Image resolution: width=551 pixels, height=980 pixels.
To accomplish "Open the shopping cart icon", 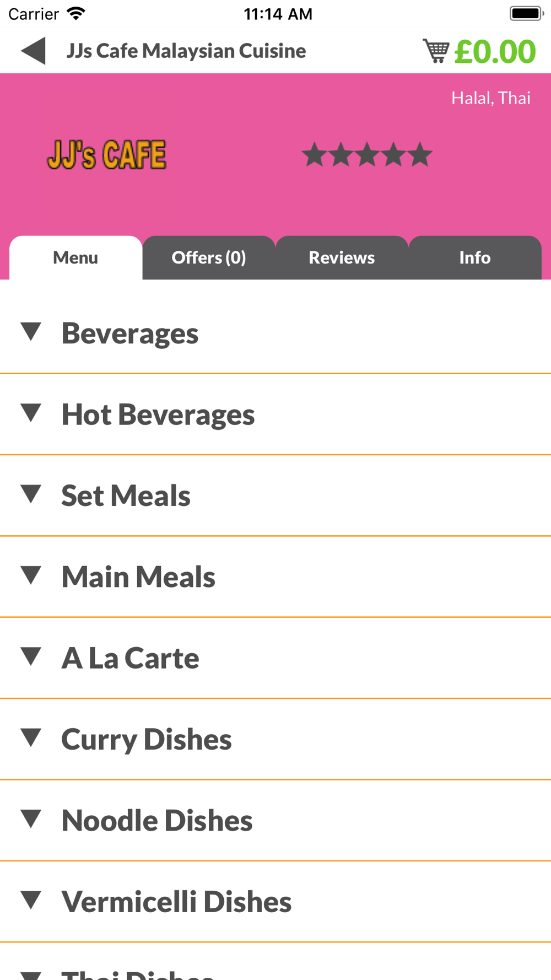I will click(436, 51).
